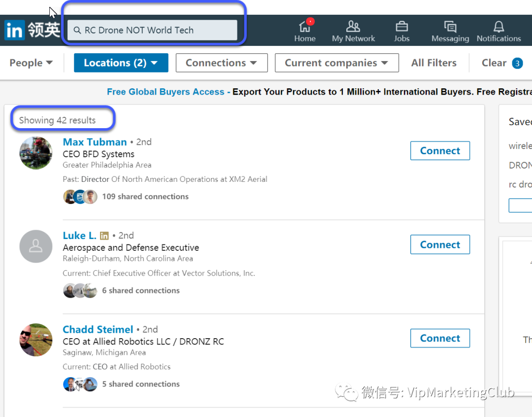Open the Current companies filter dropdown
The width and height of the screenshot is (532, 417).
coord(336,63)
